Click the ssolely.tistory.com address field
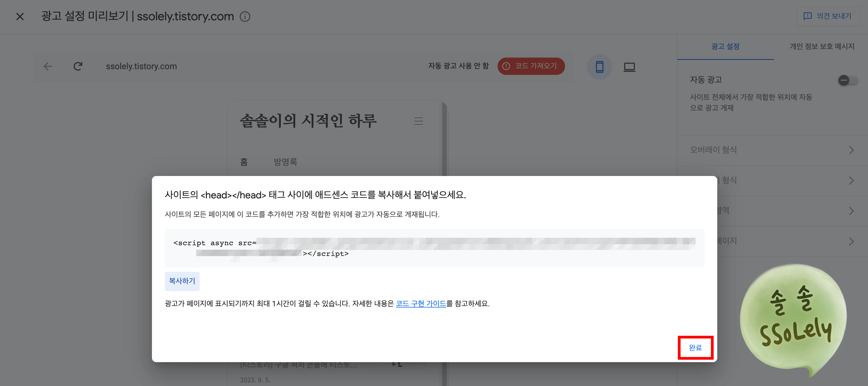Image resolution: width=868 pixels, height=386 pixels. tap(141, 66)
